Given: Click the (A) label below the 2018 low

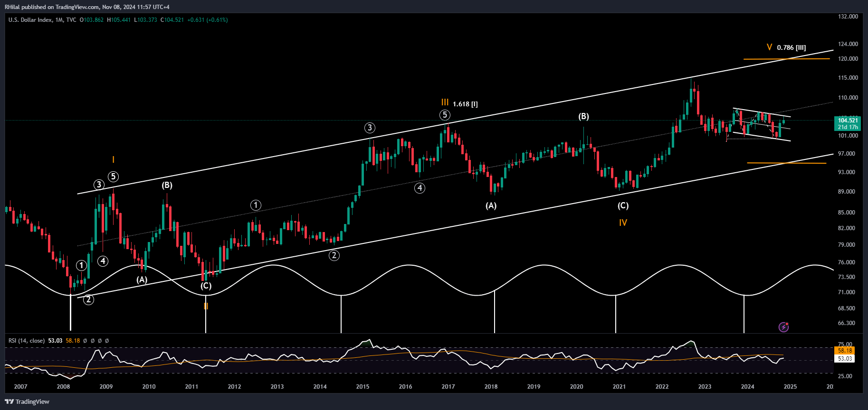Looking at the screenshot, I should [x=491, y=205].
